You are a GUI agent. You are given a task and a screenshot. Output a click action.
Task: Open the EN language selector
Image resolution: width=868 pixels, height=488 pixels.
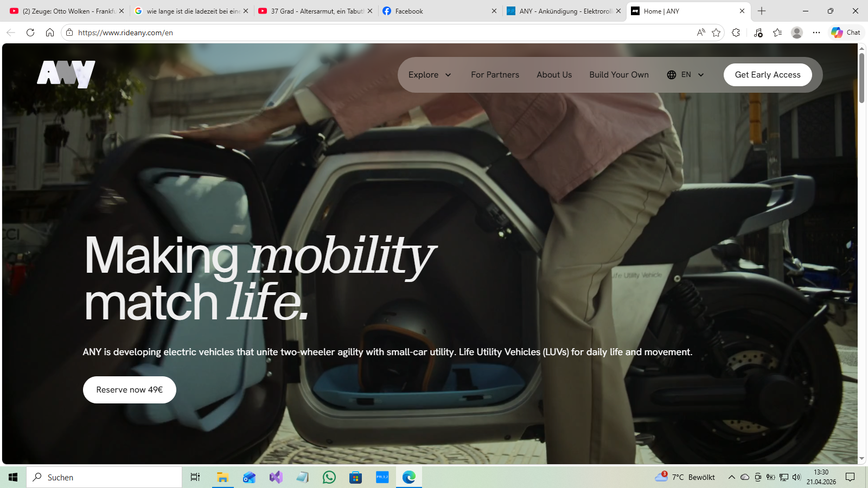pos(685,75)
